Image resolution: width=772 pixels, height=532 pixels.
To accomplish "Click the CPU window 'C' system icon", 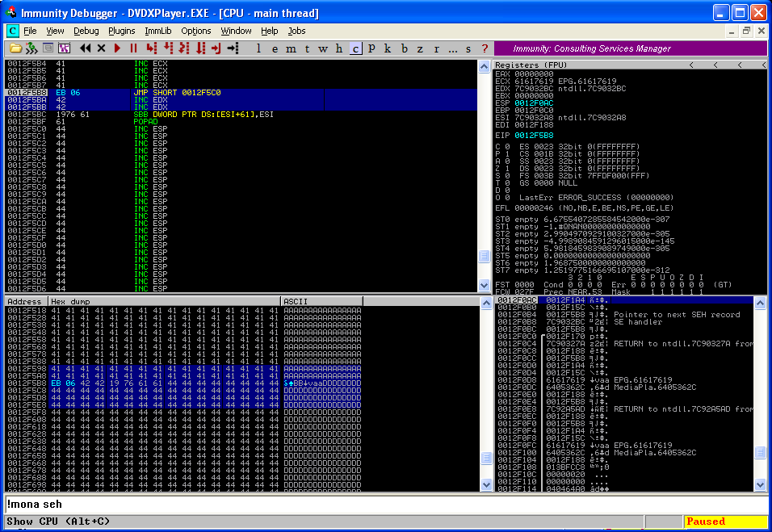I will (x=12, y=31).
